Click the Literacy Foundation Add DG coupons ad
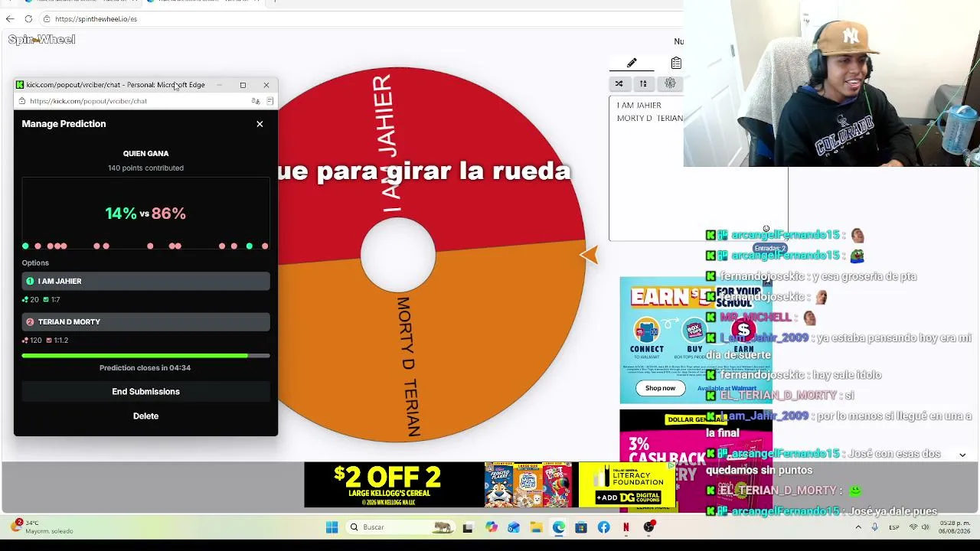Viewport: 980px width, 551px height. [x=627, y=484]
